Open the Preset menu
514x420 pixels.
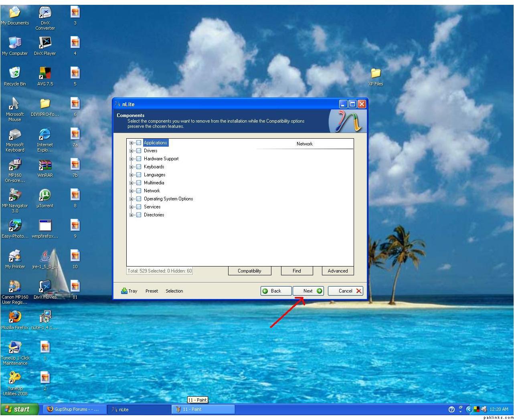coord(152,291)
